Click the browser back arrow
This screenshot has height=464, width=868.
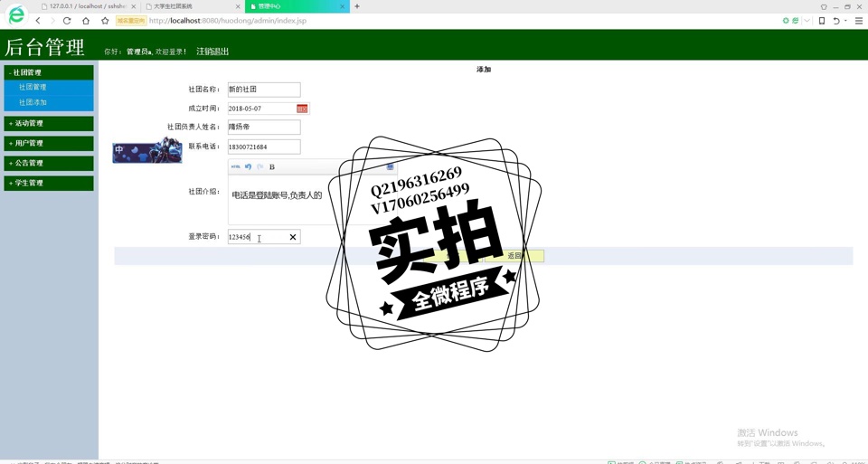38,21
